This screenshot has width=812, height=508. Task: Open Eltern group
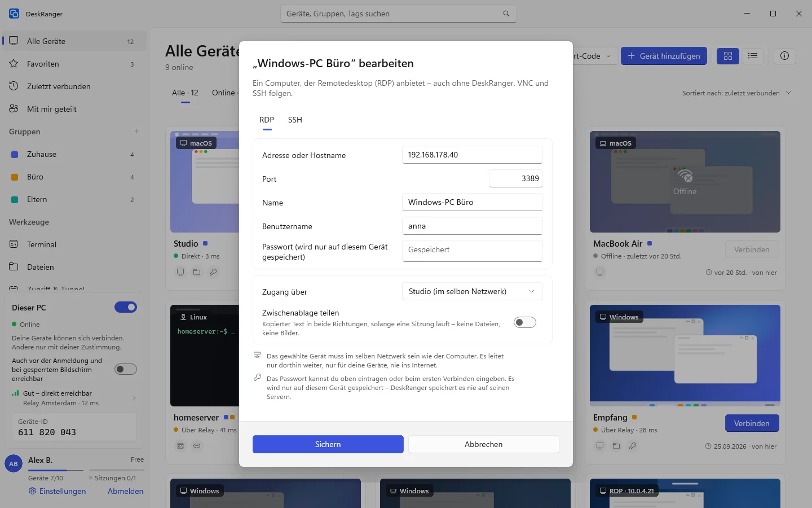(73, 199)
